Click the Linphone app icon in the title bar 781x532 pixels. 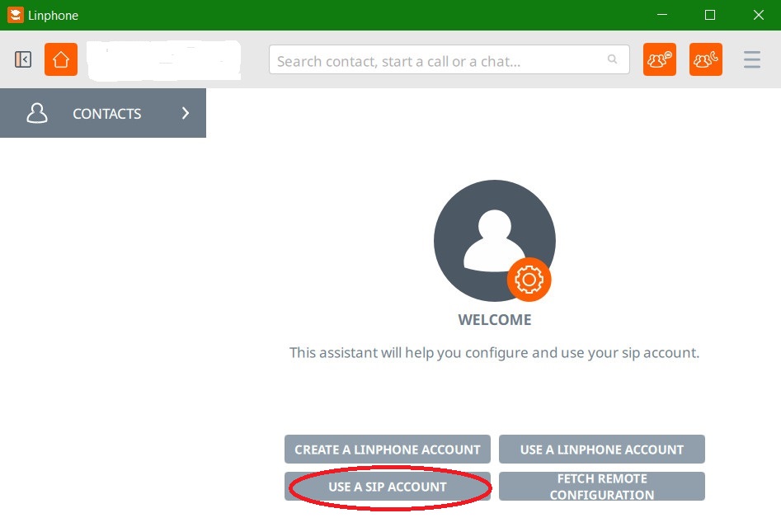point(16,15)
